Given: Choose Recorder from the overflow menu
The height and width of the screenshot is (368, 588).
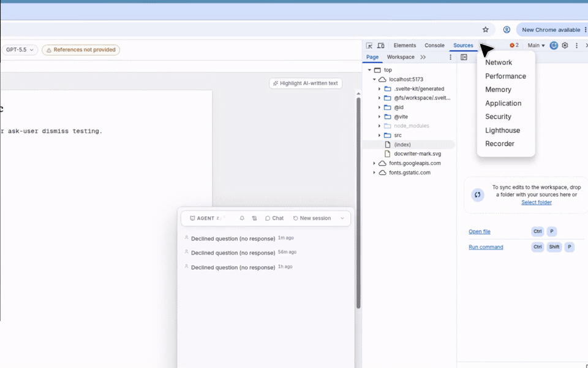Looking at the screenshot, I should [500, 144].
